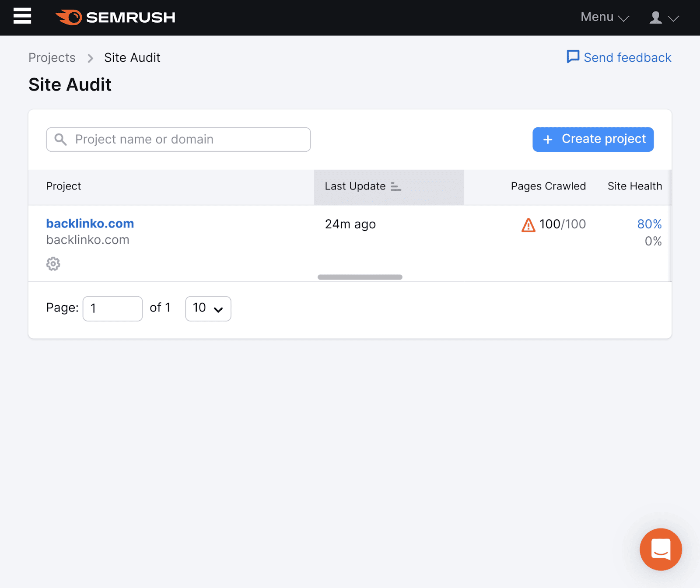Click the horizontal table scrollbar
700x588 pixels.
[360, 277]
